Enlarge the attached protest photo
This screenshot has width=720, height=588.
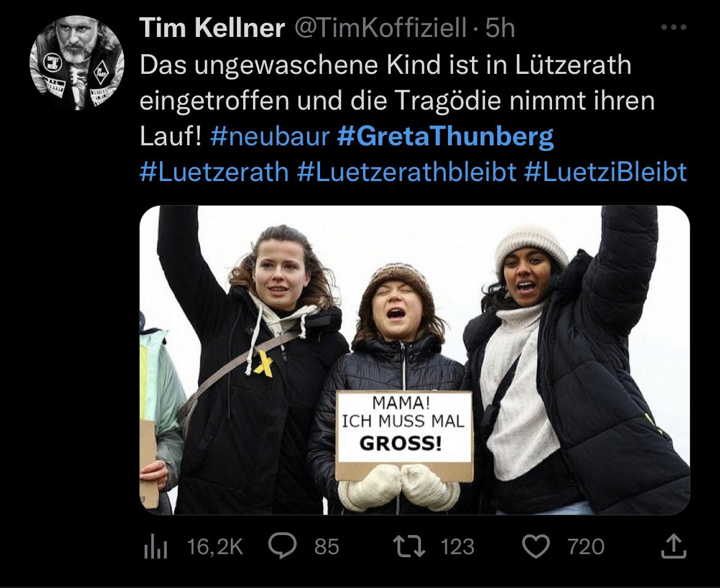point(415,360)
